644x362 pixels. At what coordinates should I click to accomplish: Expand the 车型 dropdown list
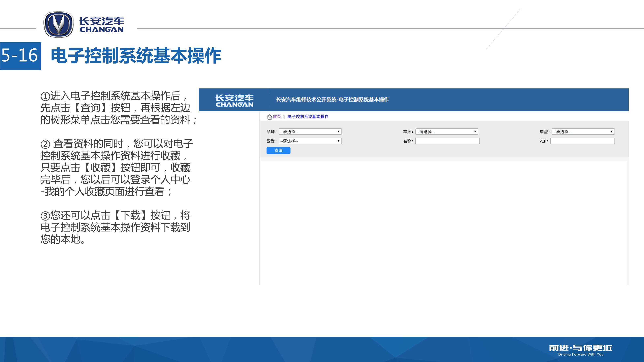(583, 132)
